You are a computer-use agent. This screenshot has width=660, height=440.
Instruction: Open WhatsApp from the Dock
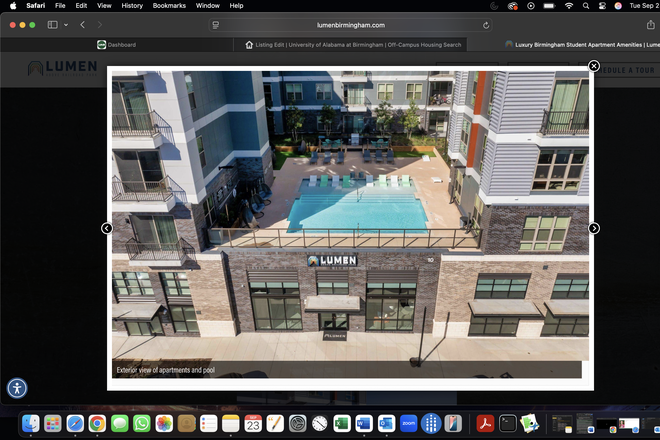click(x=142, y=424)
